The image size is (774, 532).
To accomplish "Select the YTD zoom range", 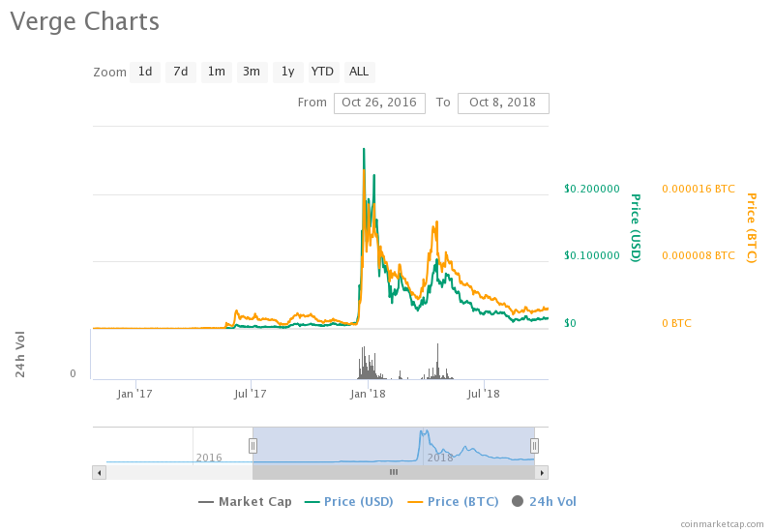I will click(x=322, y=72).
